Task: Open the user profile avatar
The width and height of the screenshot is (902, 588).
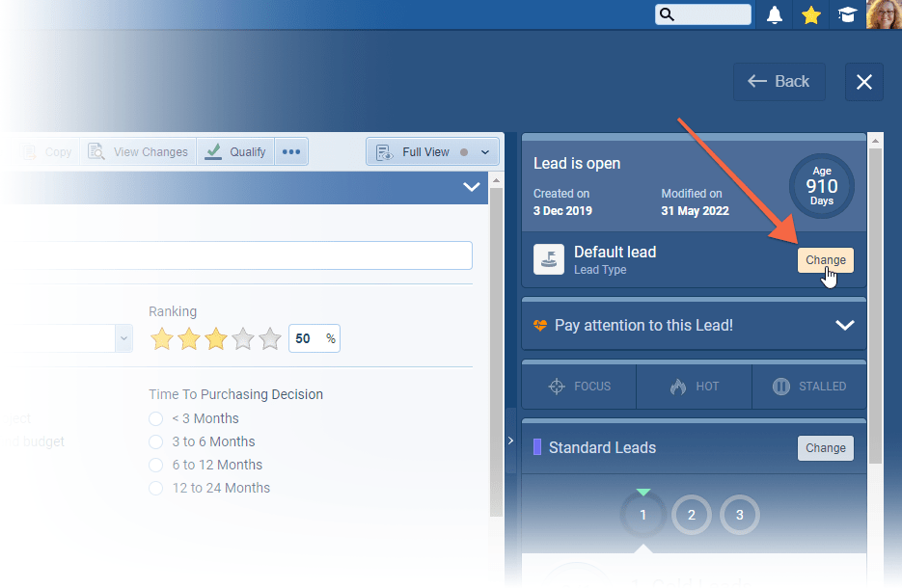Action: (884, 14)
